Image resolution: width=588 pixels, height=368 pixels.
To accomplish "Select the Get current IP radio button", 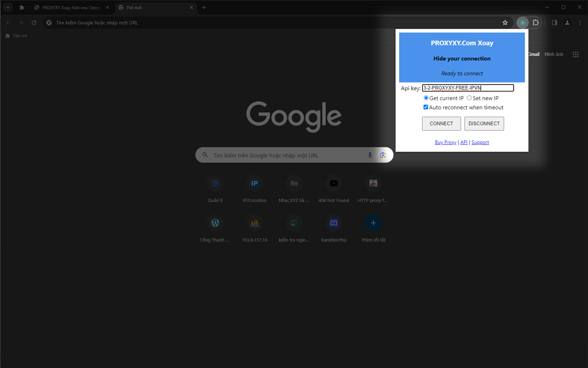I will click(x=426, y=98).
